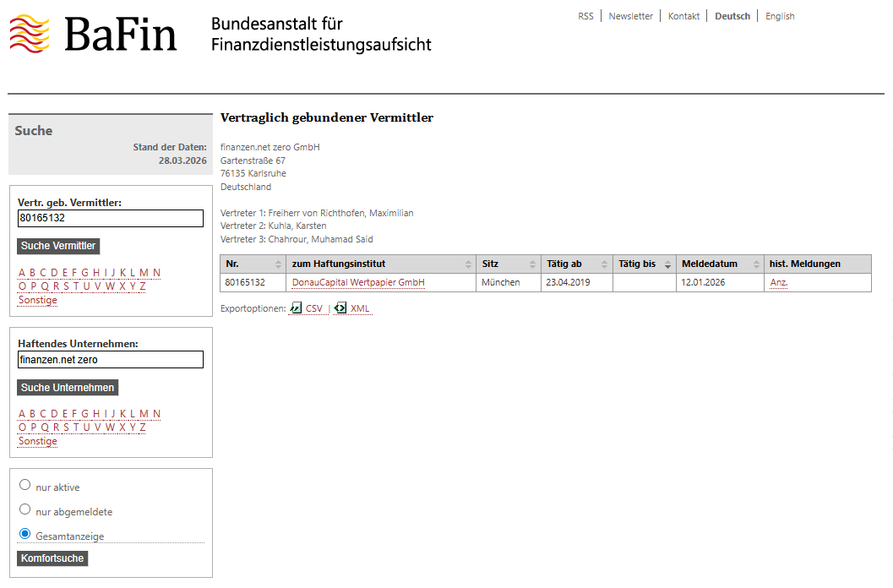Sort the Sitz column using its sort icon

[531, 263]
